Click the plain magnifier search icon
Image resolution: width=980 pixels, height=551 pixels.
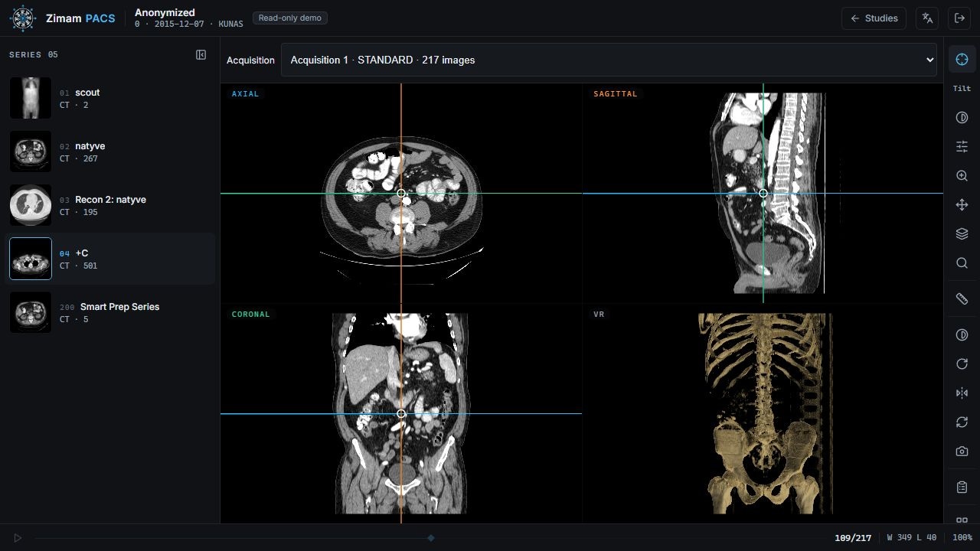962,263
